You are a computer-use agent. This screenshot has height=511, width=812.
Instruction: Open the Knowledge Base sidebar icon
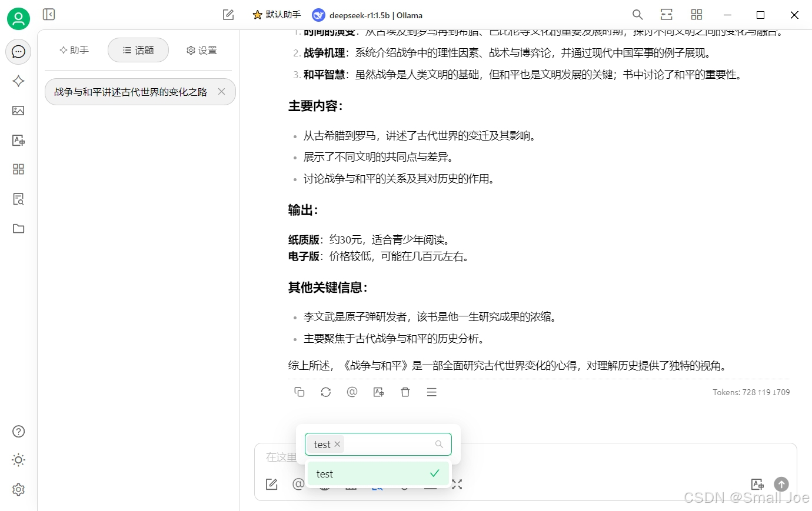pos(18,199)
